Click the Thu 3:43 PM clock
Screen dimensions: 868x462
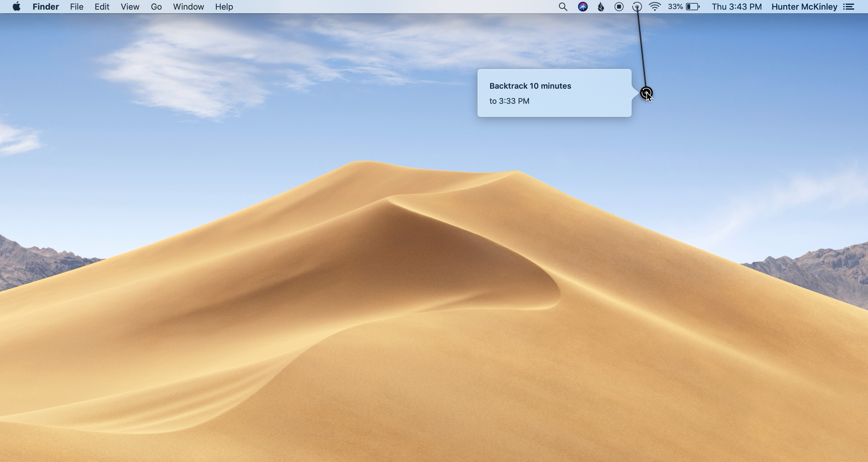736,7
